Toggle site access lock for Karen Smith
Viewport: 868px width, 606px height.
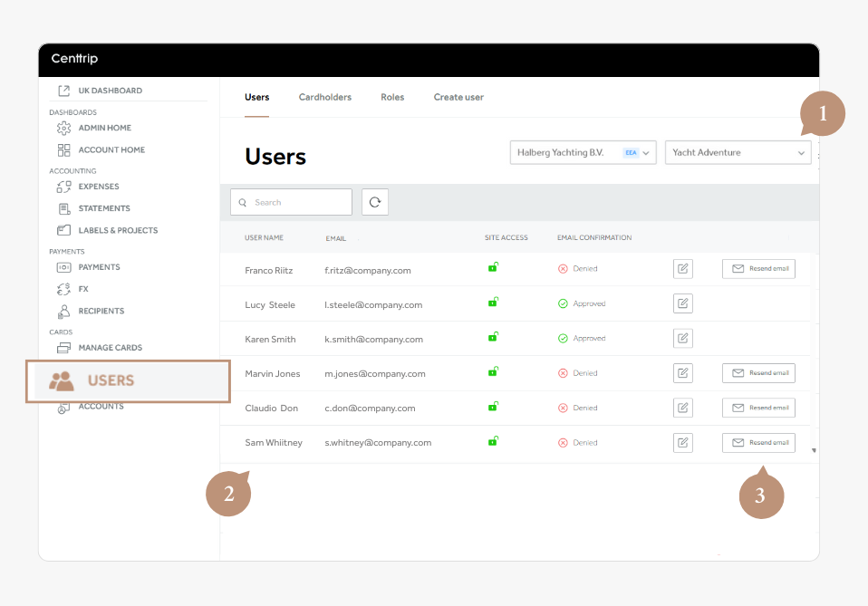493,336
